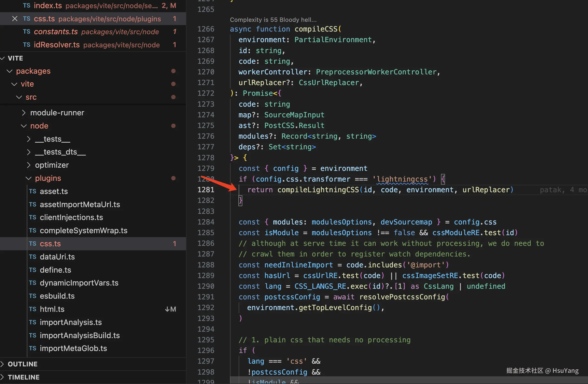This screenshot has width=588, height=384.
Task: Expand the module-runner folder
Action: [24, 113]
